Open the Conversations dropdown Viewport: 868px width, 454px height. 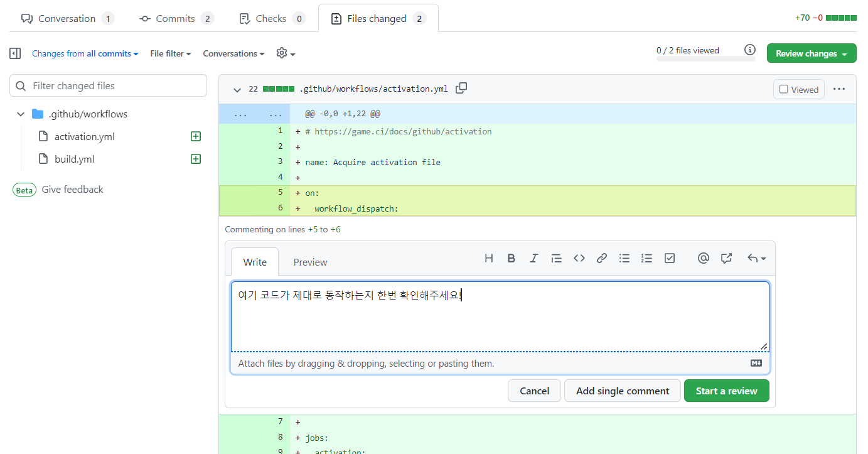[x=233, y=53]
